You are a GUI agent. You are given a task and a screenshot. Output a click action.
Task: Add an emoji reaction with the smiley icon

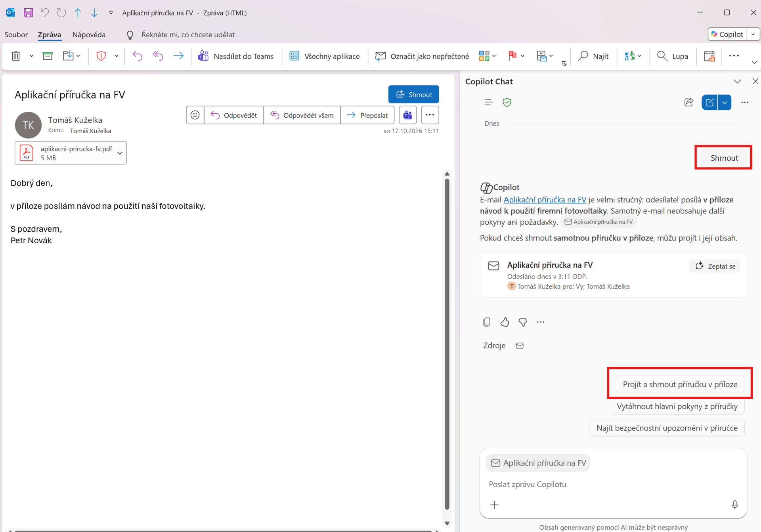195,115
